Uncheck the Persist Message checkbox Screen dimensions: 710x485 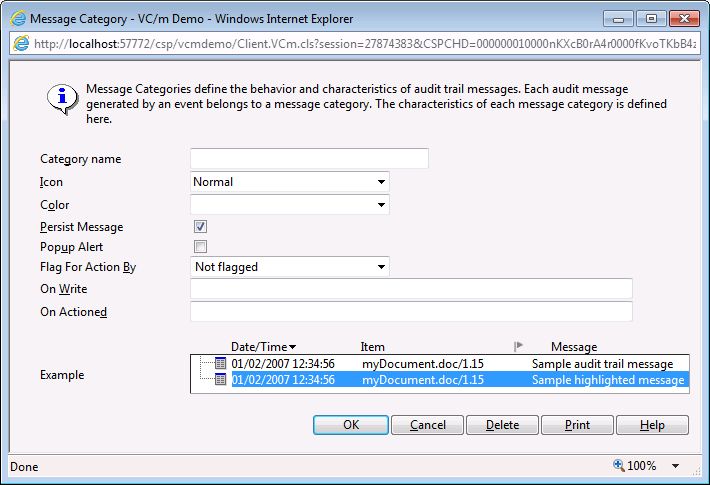(x=200, y=227)
